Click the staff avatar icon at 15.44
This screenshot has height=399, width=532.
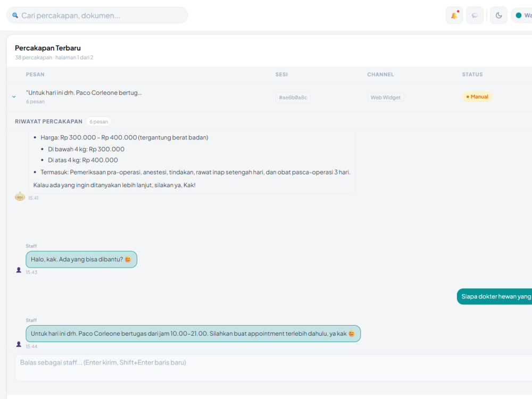(x=19, y=344)
